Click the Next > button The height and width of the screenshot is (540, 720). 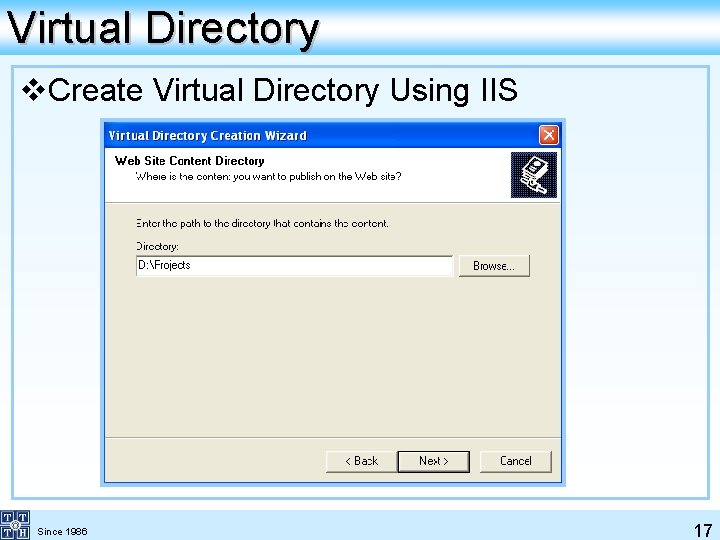(x=433, y=461)
